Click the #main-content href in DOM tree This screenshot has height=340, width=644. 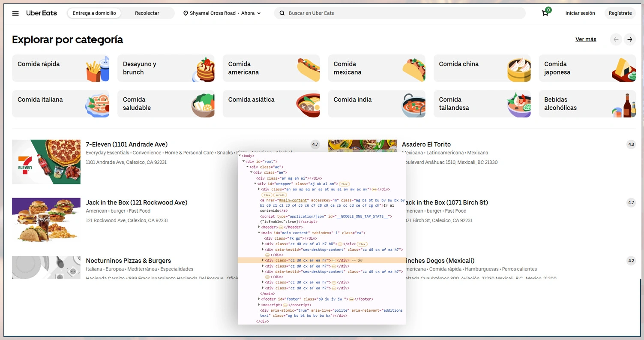click(x=293, y=200)
